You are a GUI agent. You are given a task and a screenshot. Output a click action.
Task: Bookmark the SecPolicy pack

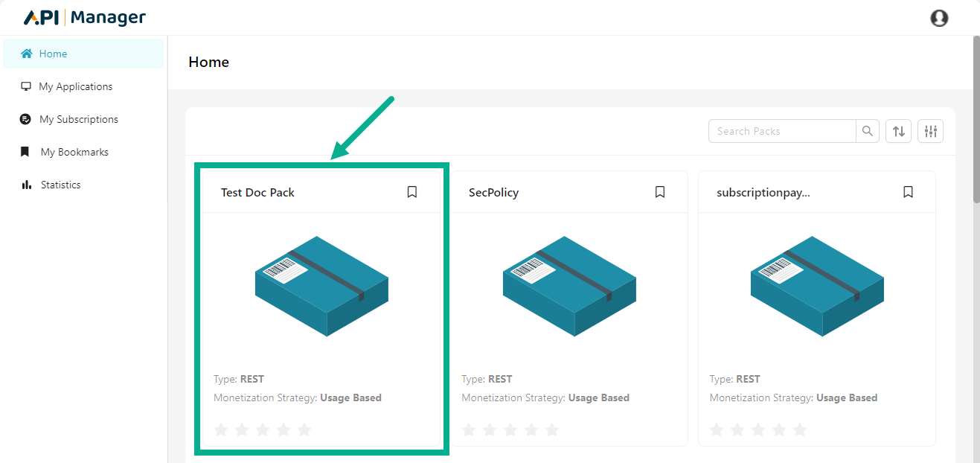[660, 192]
